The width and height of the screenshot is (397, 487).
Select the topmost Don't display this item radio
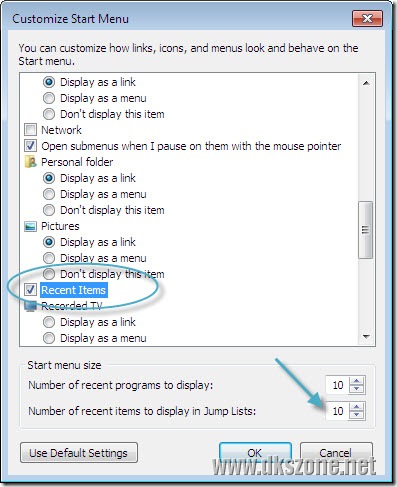(x=49, y=114)
